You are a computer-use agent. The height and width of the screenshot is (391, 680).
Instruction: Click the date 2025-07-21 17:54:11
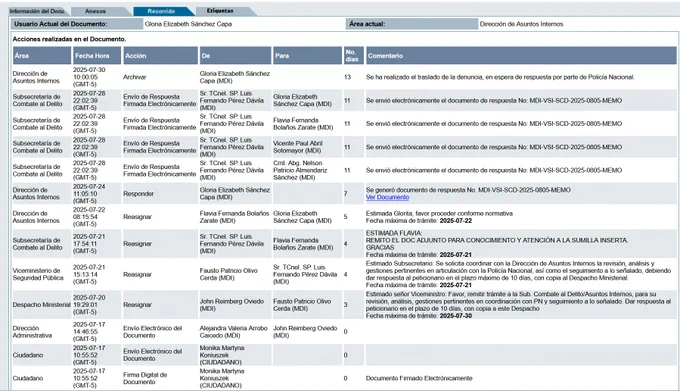pos(89,244)
